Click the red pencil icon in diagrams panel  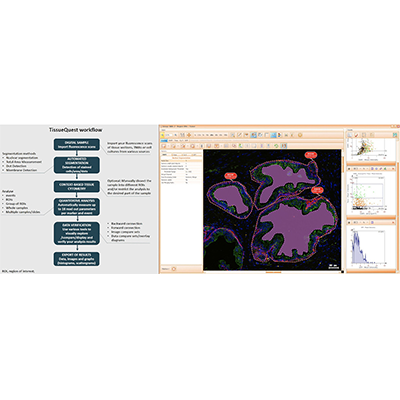pyautogui.click(x=356, y=135)
